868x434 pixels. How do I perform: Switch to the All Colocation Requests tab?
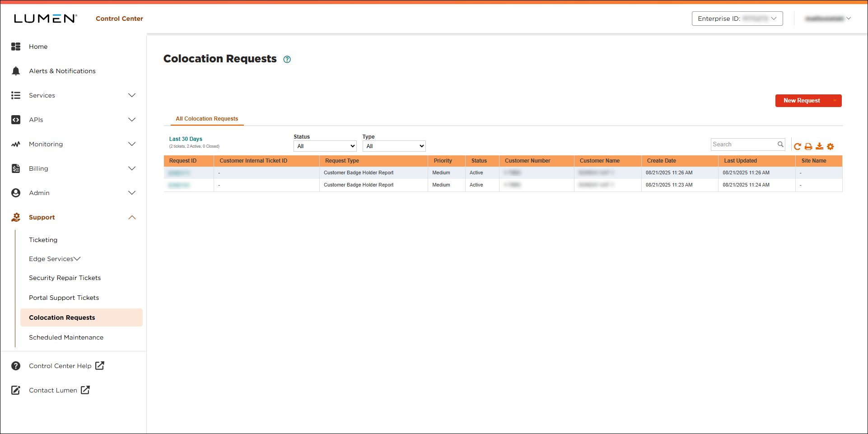[206, 119]
